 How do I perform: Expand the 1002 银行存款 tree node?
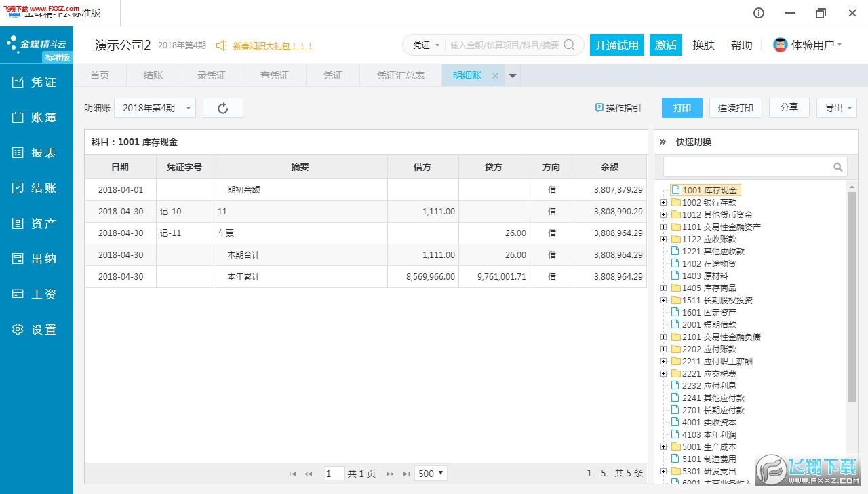tap(663, 202)
